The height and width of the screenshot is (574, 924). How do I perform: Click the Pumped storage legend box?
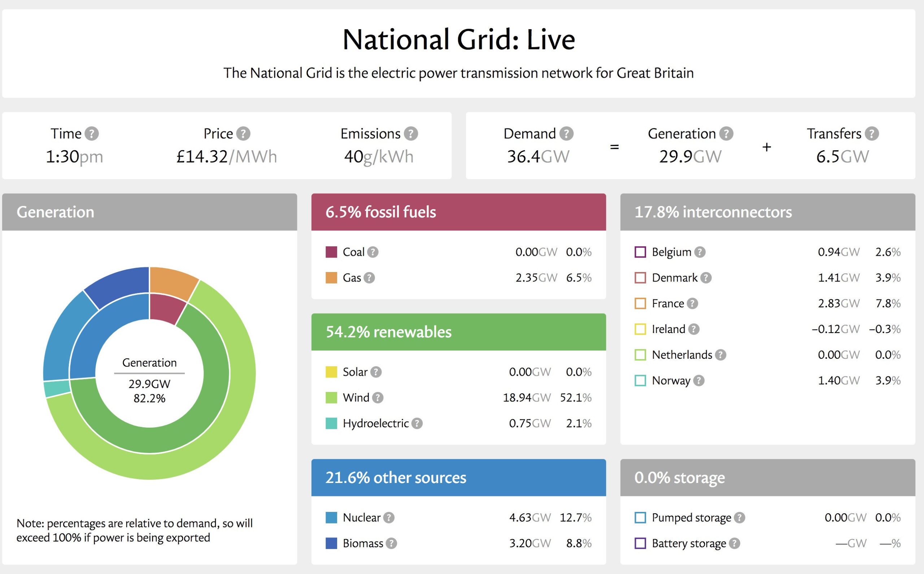640,517
